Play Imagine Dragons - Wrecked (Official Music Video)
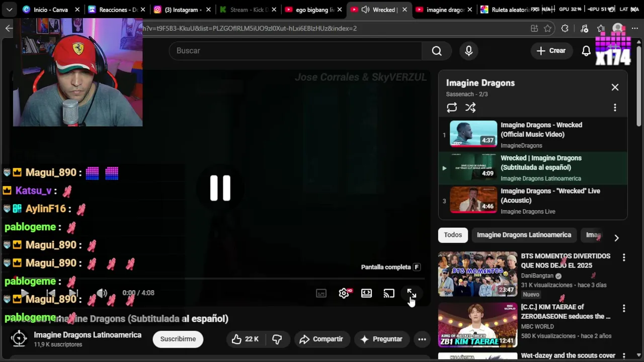The image size is (644, 362). point(533,135)
